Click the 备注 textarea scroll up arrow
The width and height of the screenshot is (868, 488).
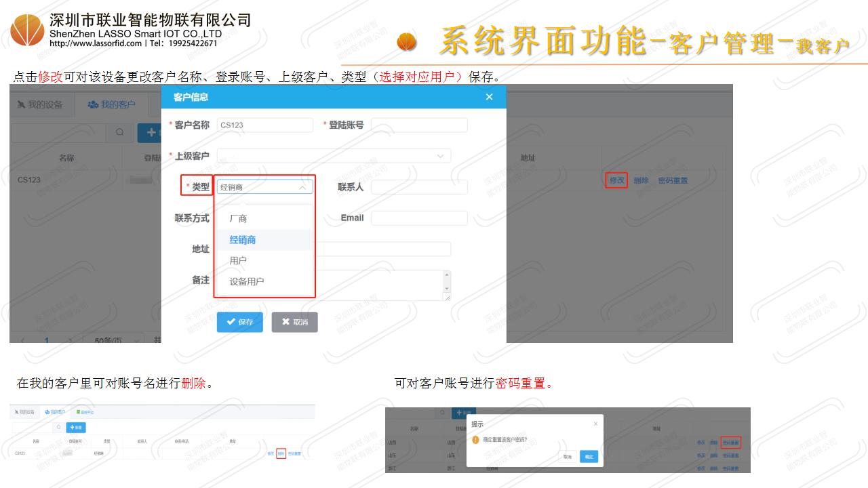(x=446, y=275)
